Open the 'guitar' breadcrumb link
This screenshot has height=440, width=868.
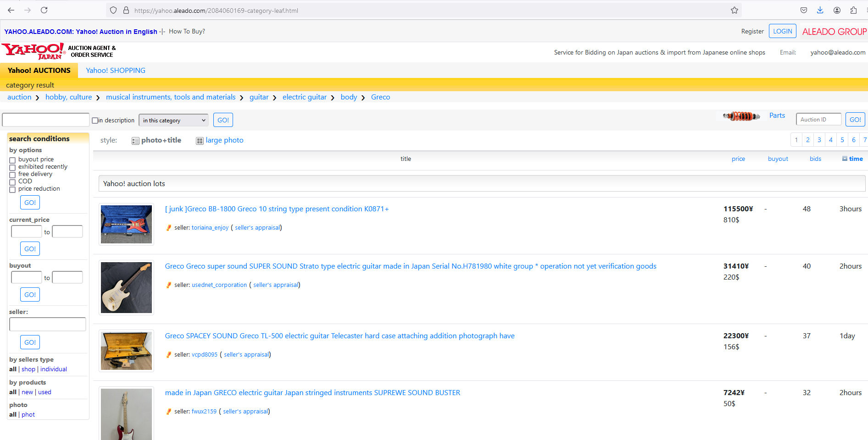pos(259,97)
